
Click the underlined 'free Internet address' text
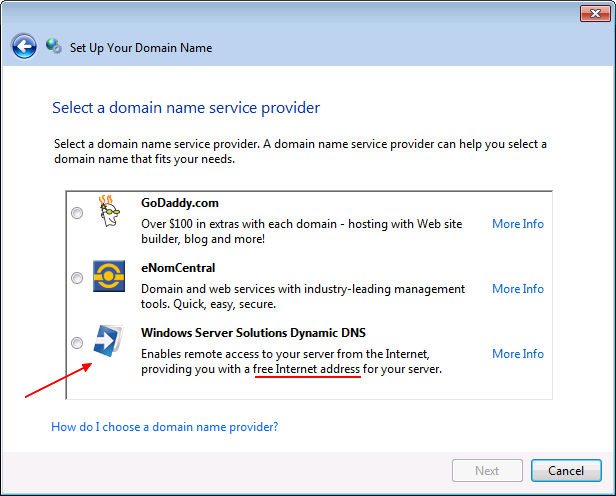[306, 369]
